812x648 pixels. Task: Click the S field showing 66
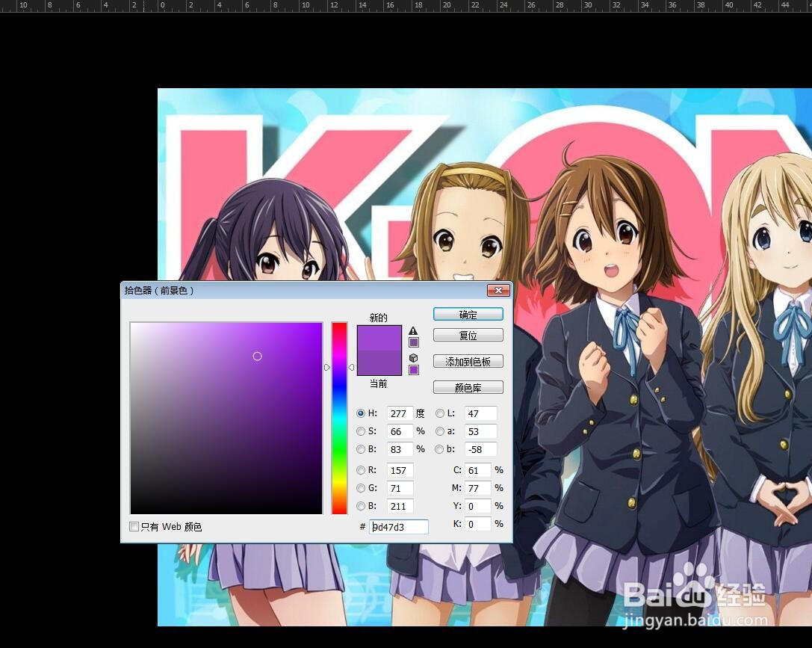tap(400, 431)
